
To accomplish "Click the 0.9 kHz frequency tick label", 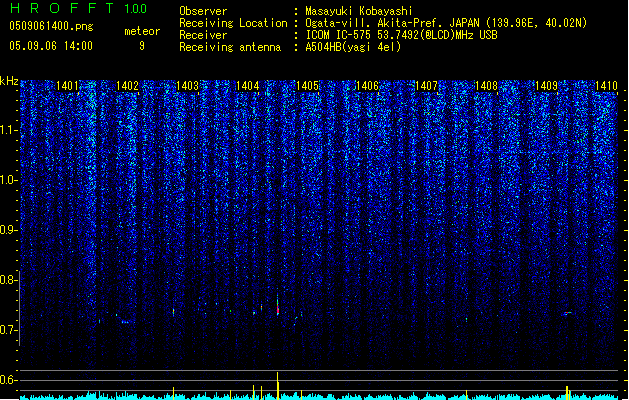I will point(9,230).
